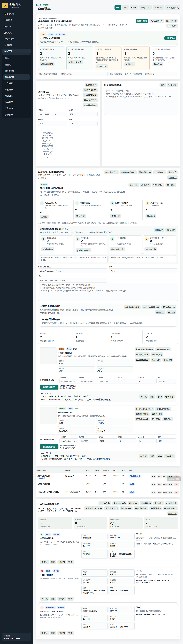The image size is (183, 644).
Task: Click the EA logo badge in the sidebar
Action: click(5, 5)
